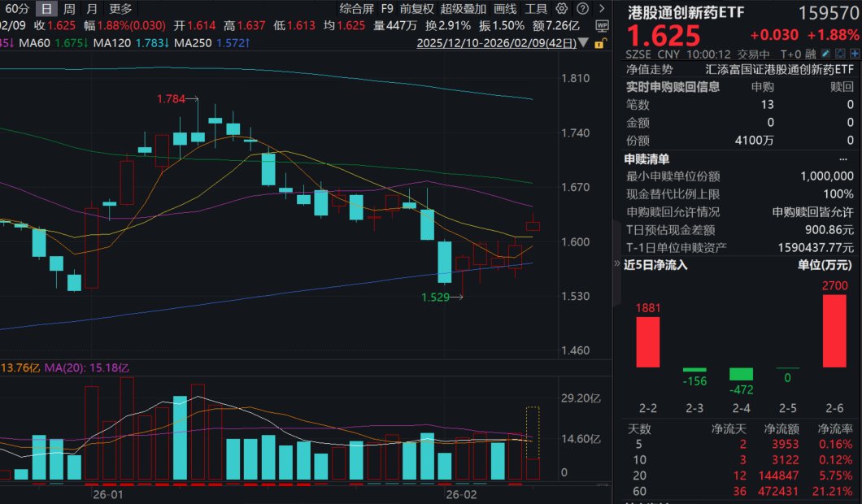This screenshot has width=862, height=504.
Task: Expand the date range dropdown arrow
Action: pyautogui.click(x=583, y=43)
